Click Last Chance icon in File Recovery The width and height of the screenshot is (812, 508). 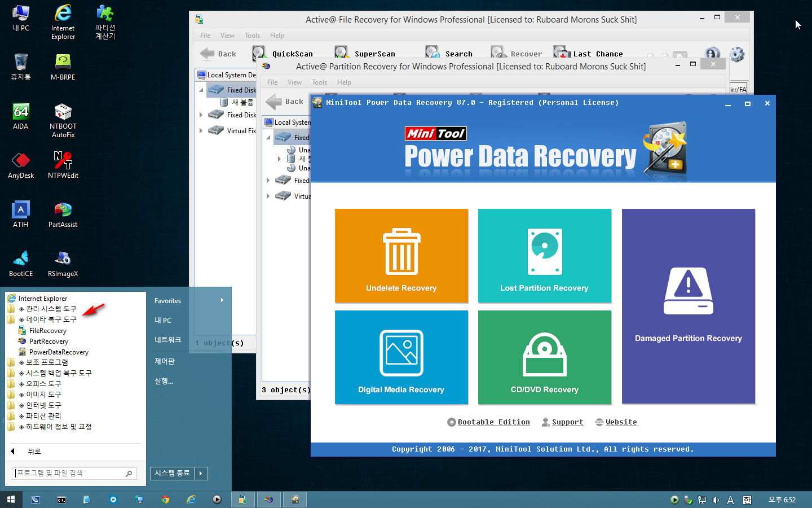point(562,53)
